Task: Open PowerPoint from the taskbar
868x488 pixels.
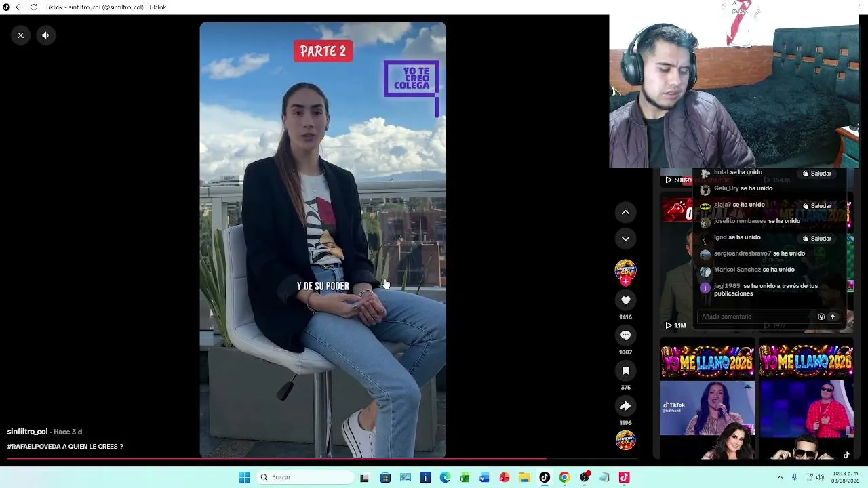Action: pos(505,478)
